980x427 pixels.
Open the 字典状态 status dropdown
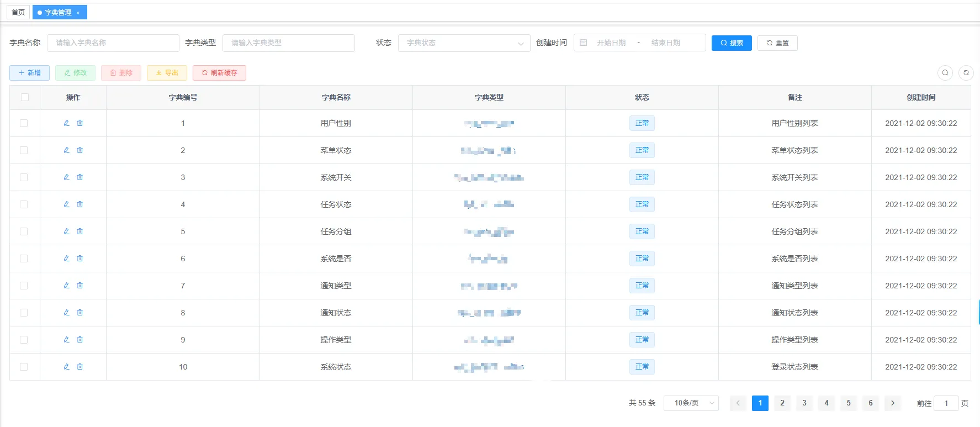(464, 43)
